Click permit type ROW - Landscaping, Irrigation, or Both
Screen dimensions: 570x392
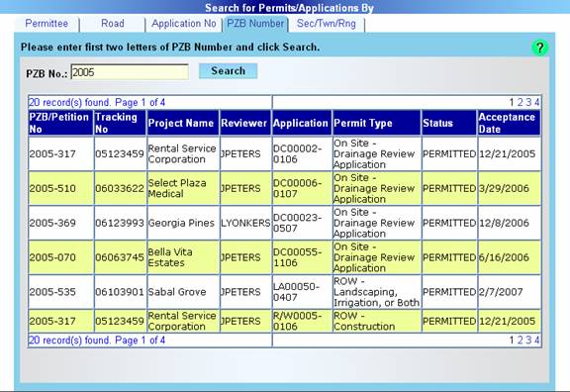(377, 292)
